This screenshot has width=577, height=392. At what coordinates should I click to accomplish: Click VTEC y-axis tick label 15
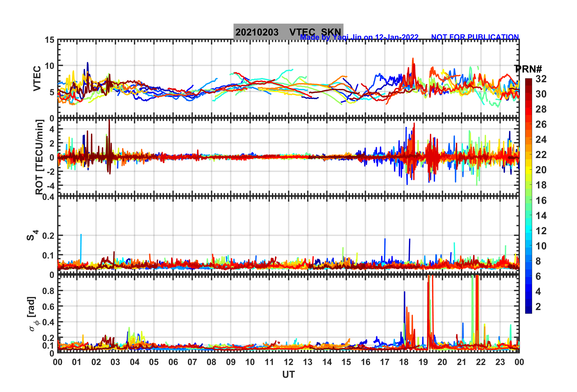point(50,40)
